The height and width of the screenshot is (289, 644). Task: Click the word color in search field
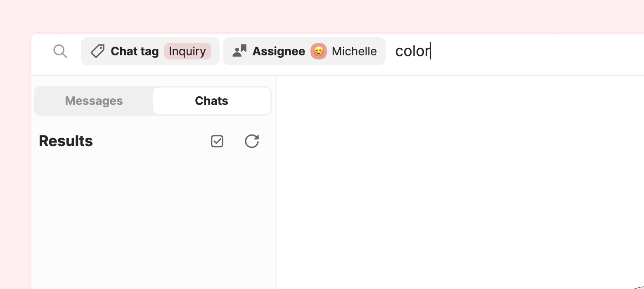(x=413, y=51)
